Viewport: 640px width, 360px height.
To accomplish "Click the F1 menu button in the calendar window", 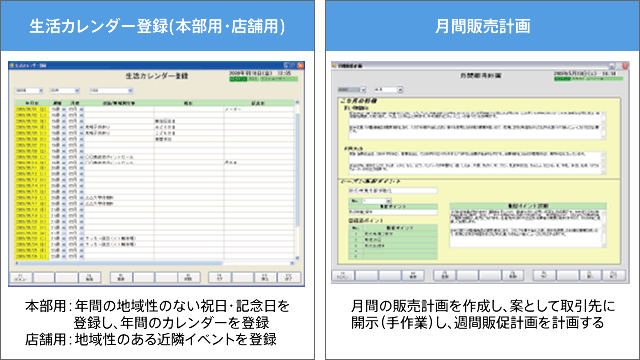I will tap(21, 278).
